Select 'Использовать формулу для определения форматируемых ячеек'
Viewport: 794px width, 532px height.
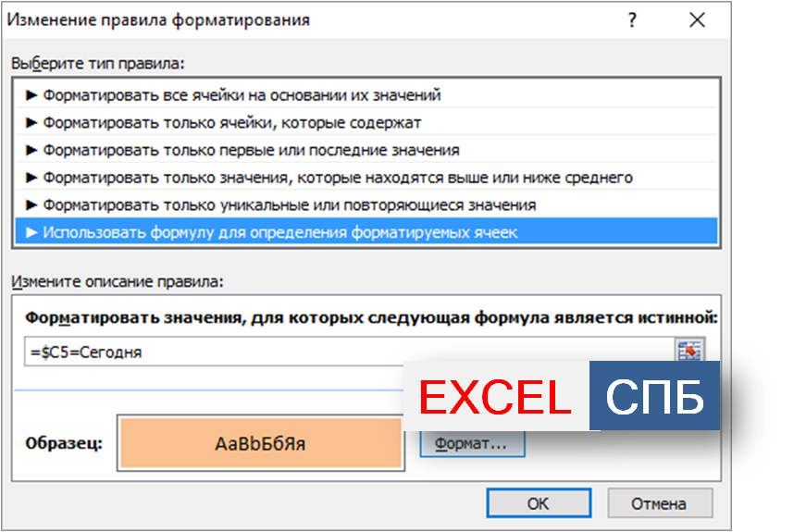pos(270,232)
